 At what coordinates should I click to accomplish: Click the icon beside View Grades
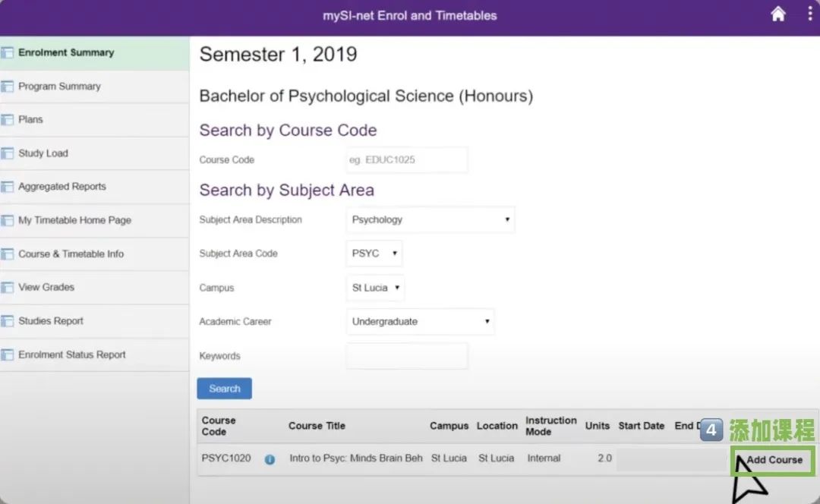[8, 288]
